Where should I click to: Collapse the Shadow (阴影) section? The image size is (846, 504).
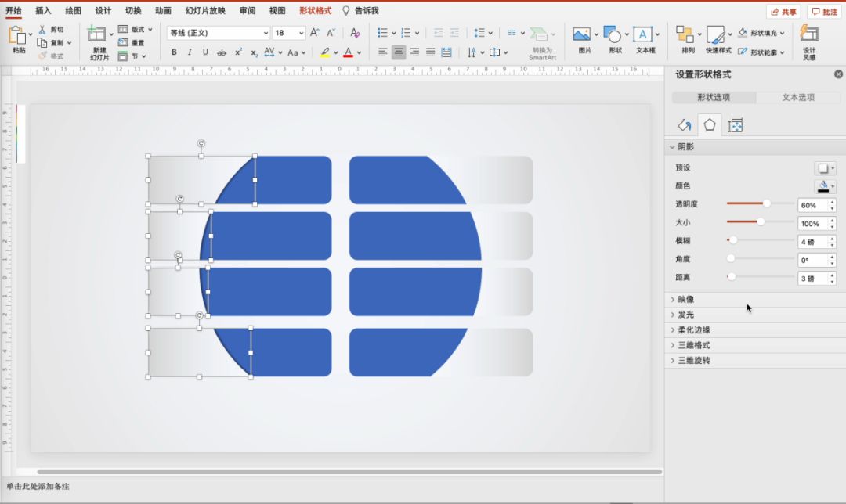coord(672,146)
